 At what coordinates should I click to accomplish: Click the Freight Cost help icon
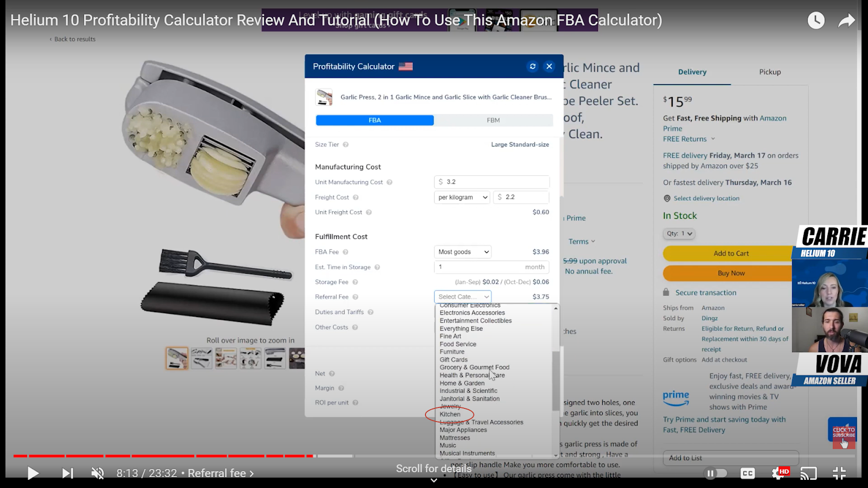(356, 198)
